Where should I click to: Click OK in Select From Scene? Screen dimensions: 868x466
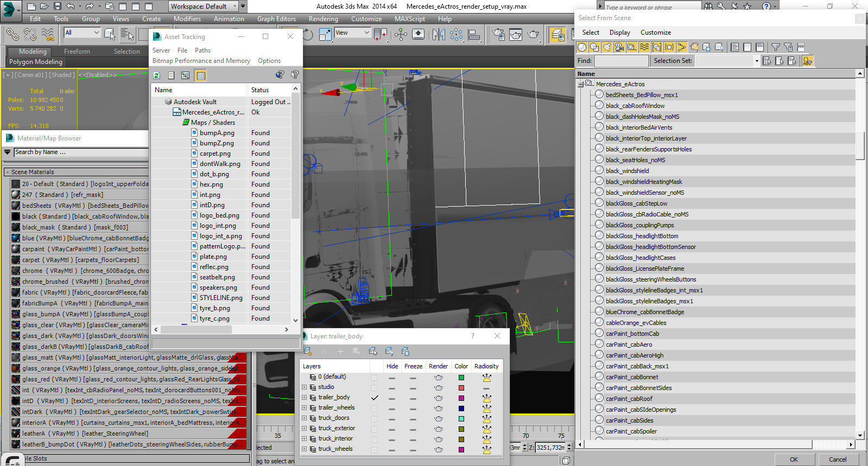coord(794,459)
